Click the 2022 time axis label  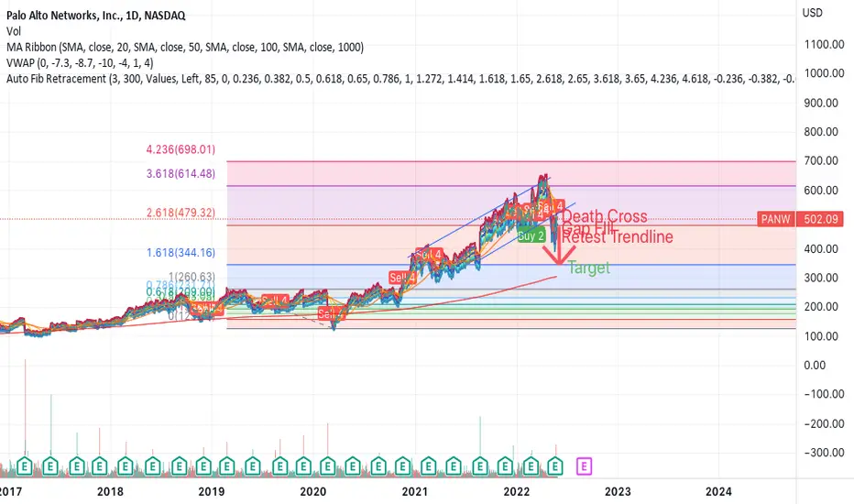(x=516, y=492)
